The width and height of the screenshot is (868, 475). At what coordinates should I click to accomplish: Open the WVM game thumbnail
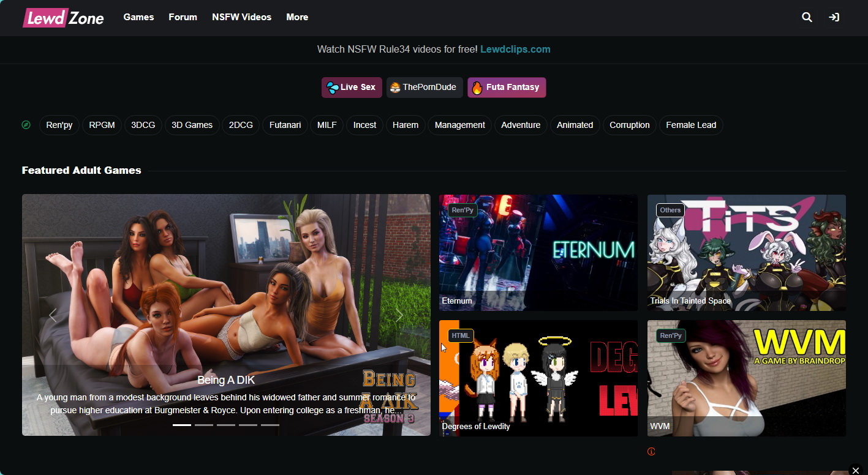coord(747,378)
